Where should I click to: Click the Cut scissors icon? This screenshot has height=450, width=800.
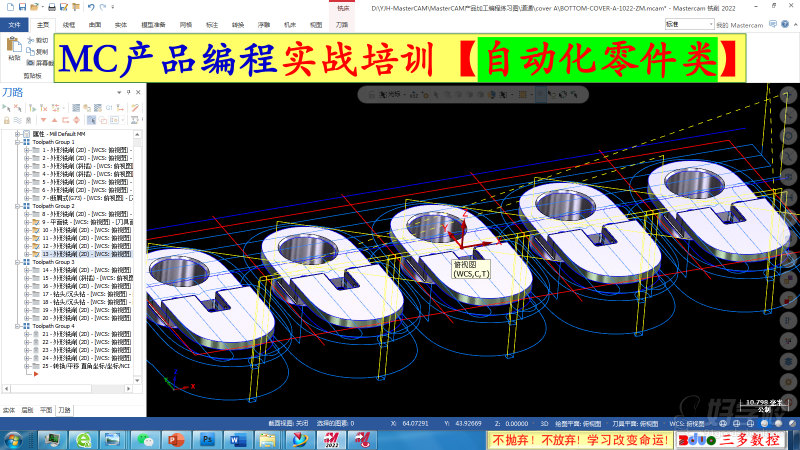30,41
